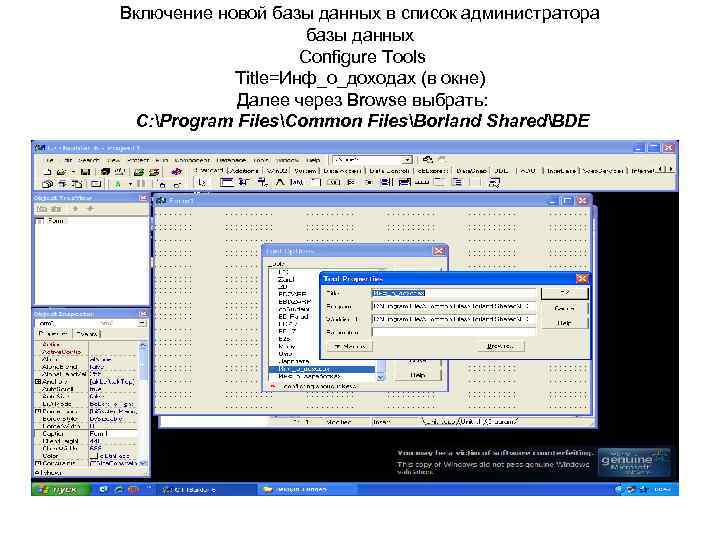This screenshot has height=540, width=720.
Task: Click the View Form toolbar icon
Action: click(x=62, y=184)
